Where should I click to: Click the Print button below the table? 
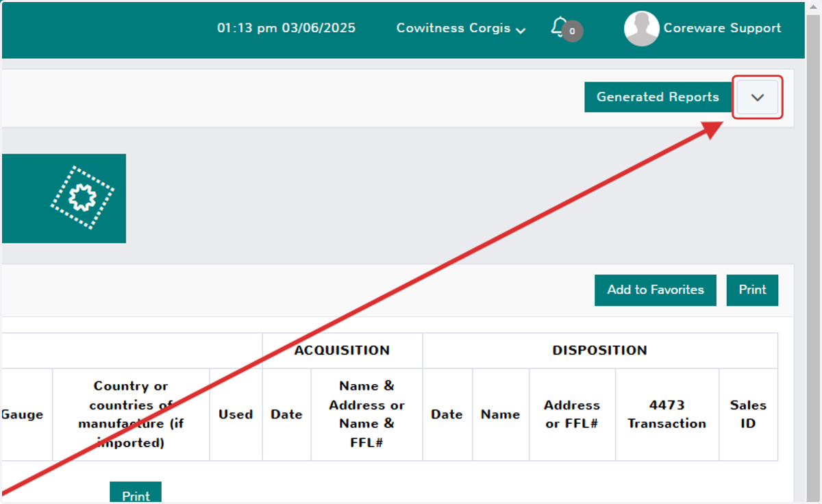[x=136, y=493]
